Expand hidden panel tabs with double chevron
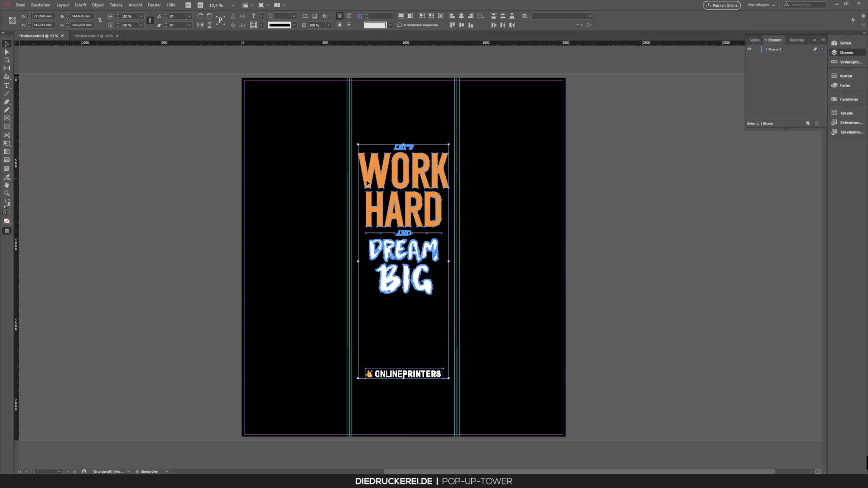Viewport: 868px width, 488px height. 815,40
